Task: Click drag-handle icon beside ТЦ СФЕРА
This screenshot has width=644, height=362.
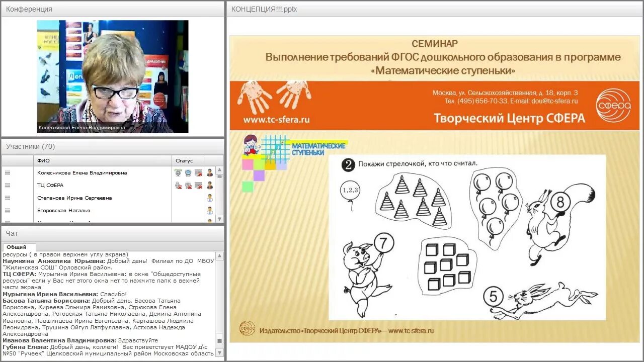Action: coord(8,185)
